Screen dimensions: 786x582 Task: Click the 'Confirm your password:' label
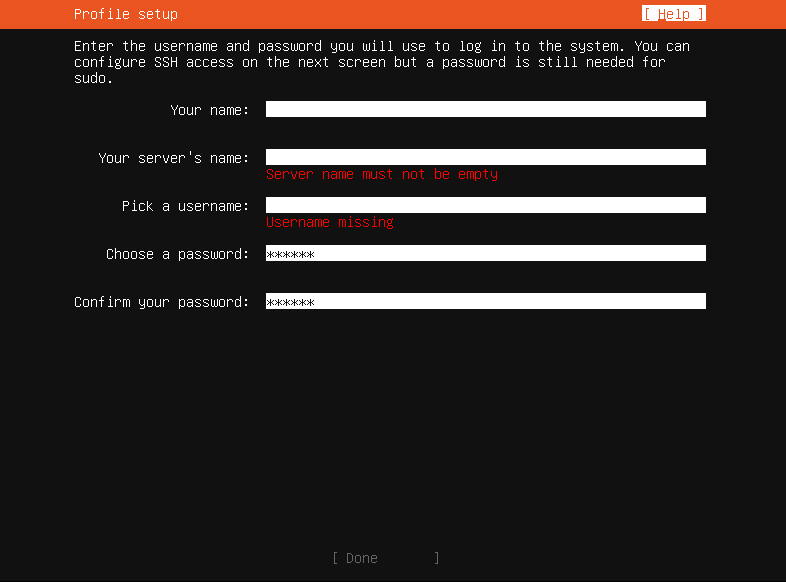click(x=161, y=302)
